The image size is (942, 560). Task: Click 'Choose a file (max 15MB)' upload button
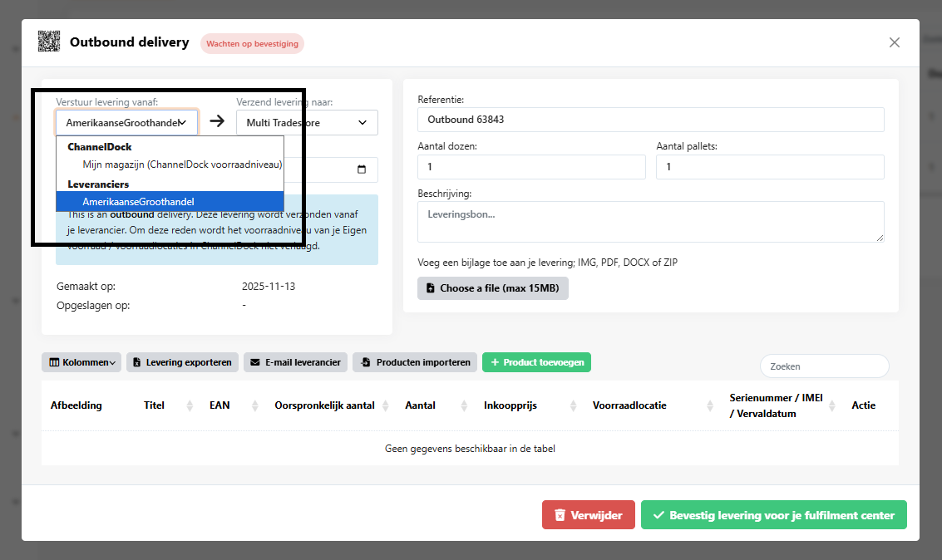coord(492,288)
